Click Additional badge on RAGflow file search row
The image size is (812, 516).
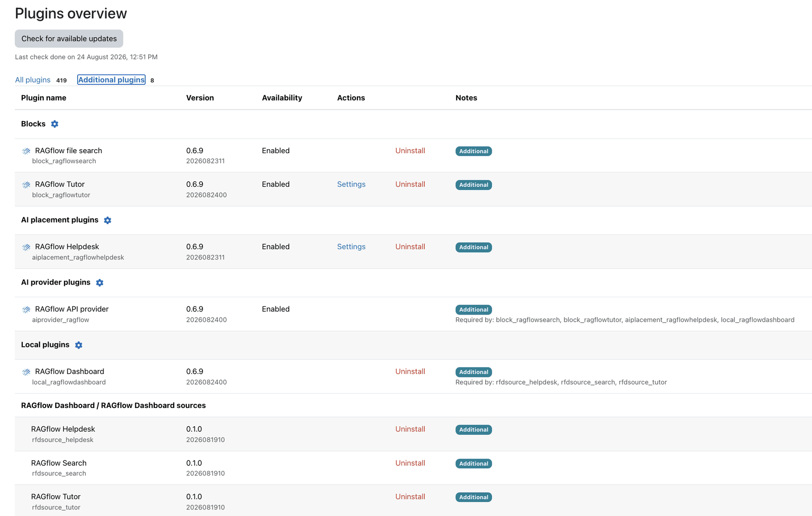[473, 151]
